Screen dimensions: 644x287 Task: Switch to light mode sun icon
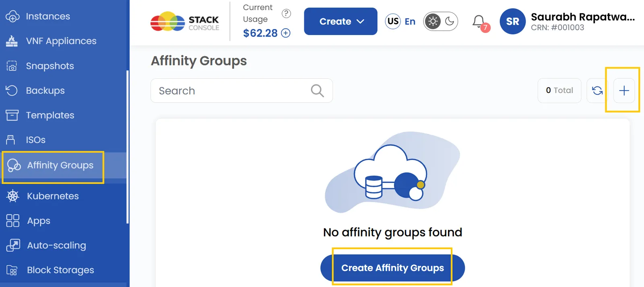click(433, 21)
